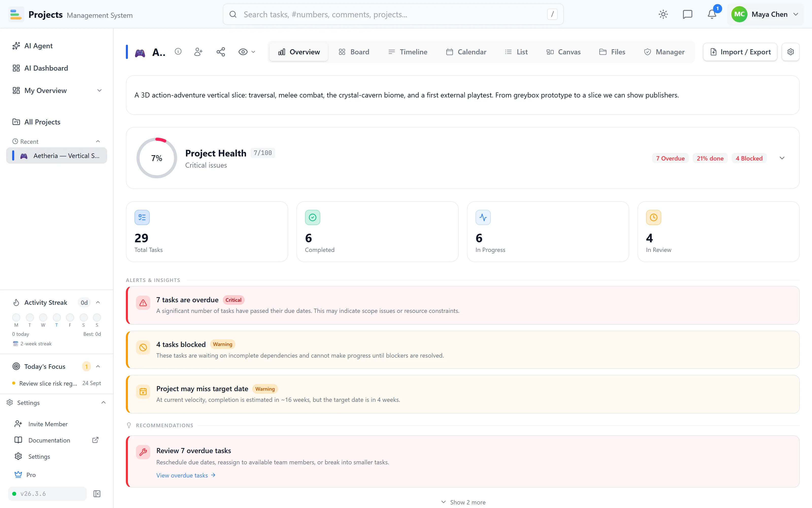Switch to the Canvas tab

(x=563, y=52)
